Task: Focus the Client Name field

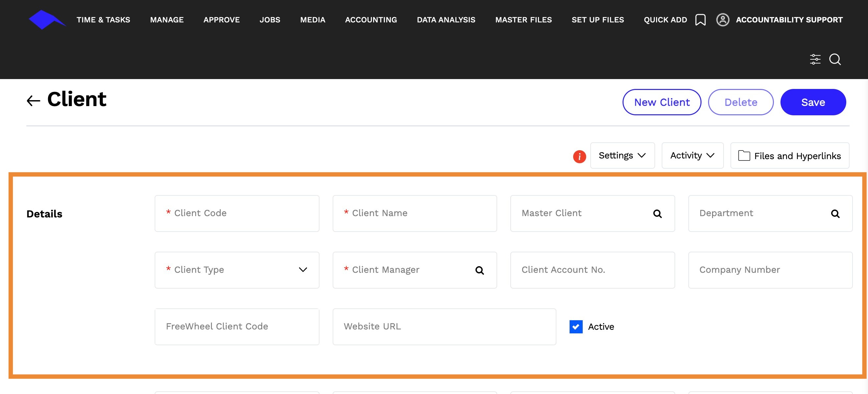Action: 415,213
